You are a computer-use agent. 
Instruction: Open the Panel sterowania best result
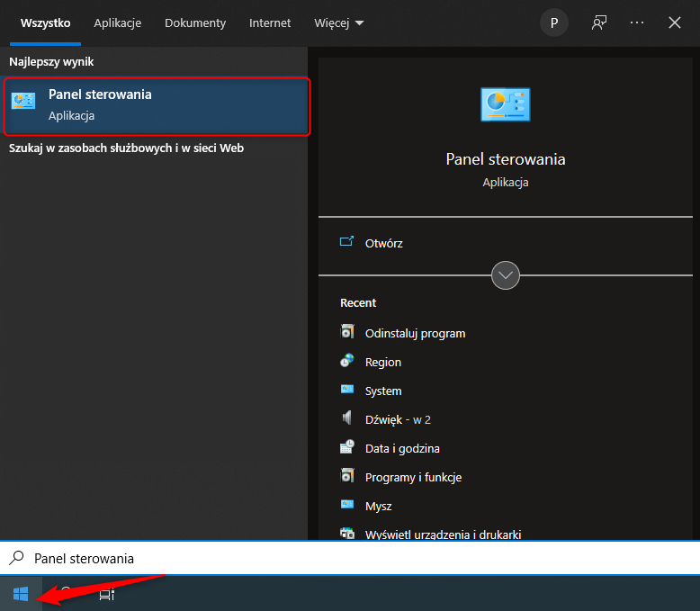[157, 105]
